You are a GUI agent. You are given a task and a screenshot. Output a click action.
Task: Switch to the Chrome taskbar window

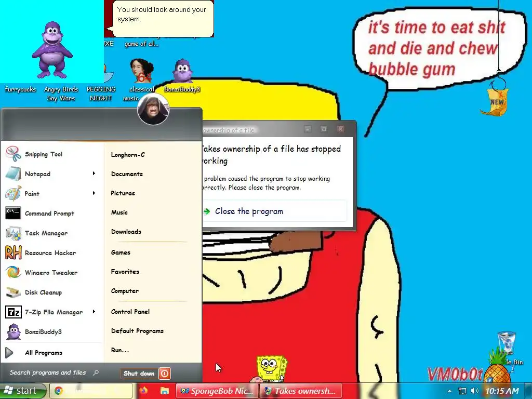pyautogui.click(x=90, y=391)
